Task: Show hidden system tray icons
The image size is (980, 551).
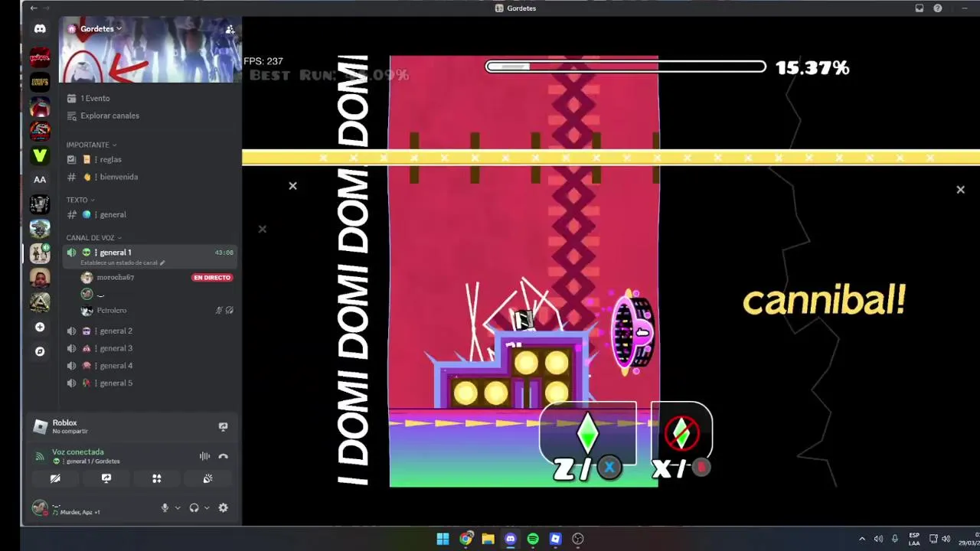Action: (x=861, y=539)
